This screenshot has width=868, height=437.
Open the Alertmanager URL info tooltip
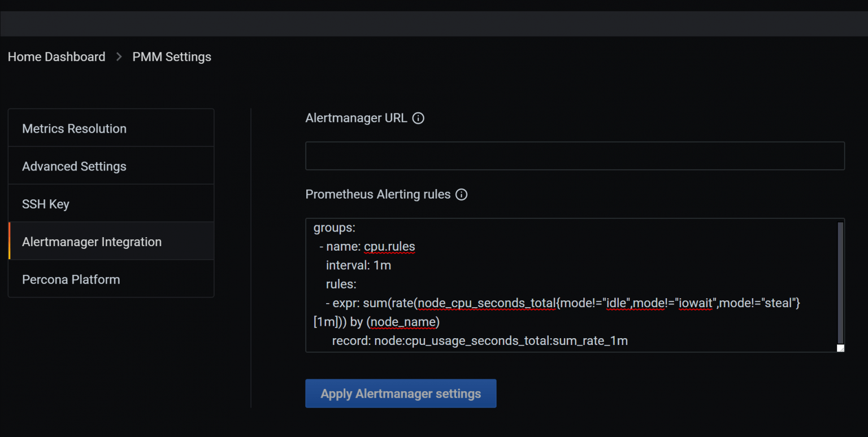click(x=418, y=118)
